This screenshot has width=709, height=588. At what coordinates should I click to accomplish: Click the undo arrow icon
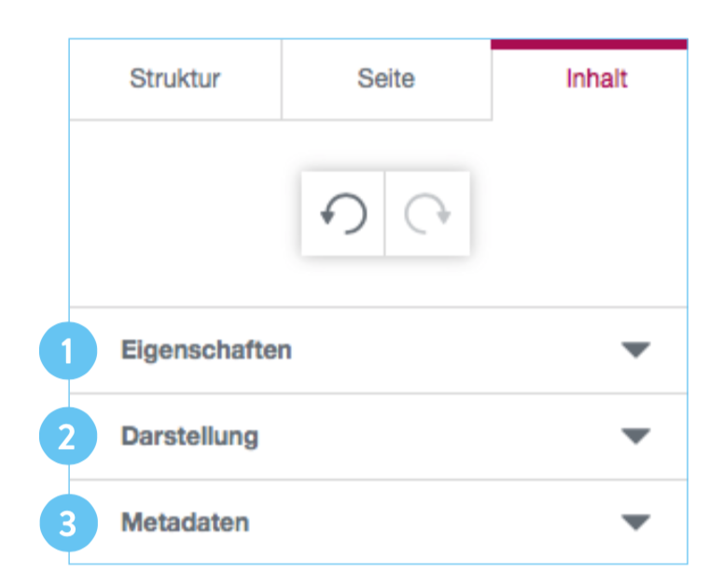(x=342, y=214)
